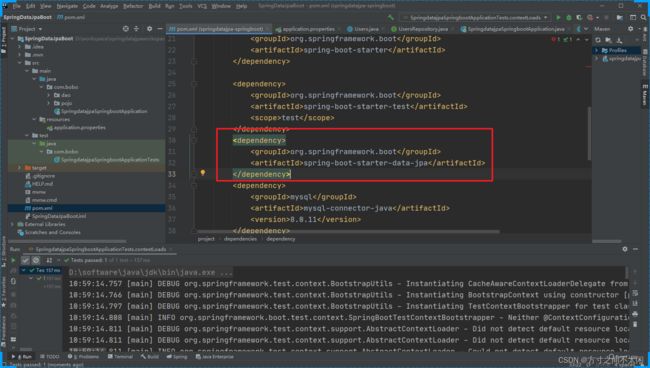Click the editor vertical scrollbar thumb

[x=589, y=133]
